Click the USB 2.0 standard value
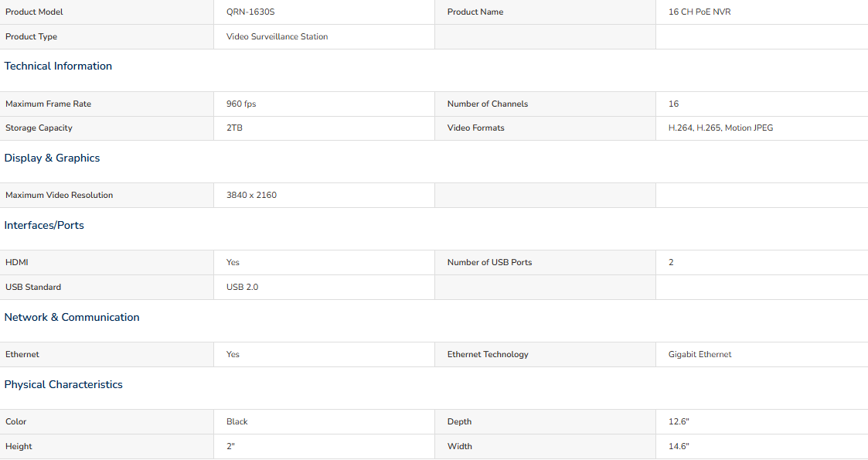The width and height of the screenshot is (868, 460). (x=242, y=287)
